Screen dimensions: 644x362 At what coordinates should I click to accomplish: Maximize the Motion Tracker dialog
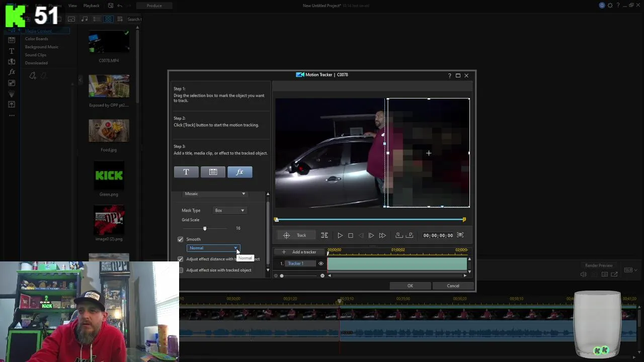click(458, 75)
